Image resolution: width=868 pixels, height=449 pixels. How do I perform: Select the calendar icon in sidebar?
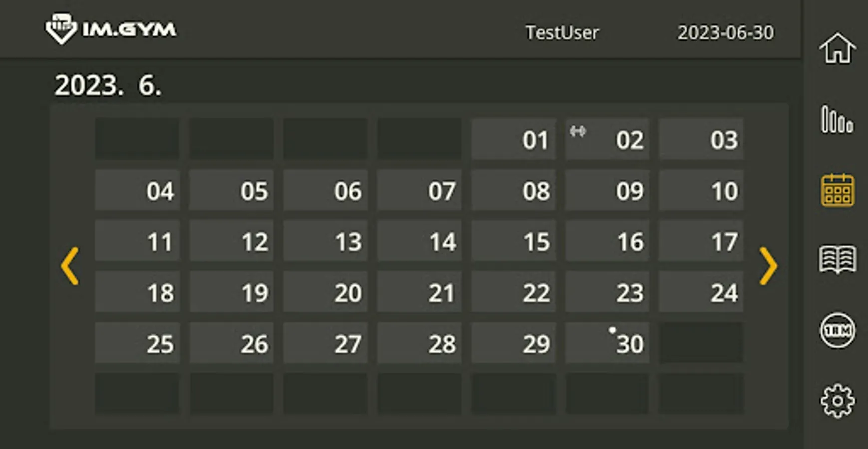[837, 190]
